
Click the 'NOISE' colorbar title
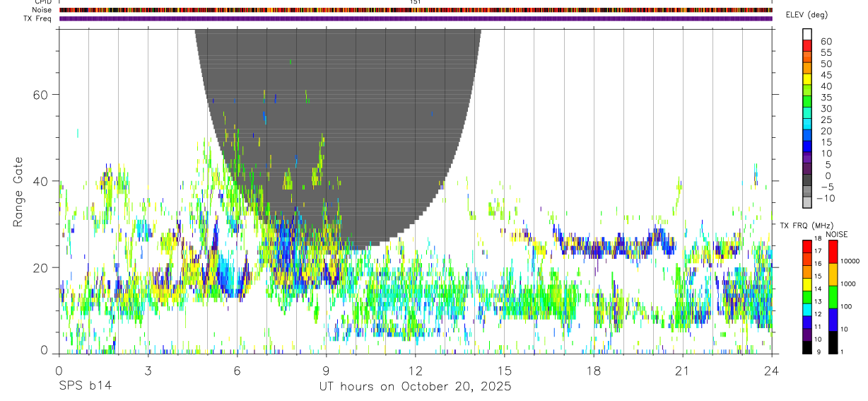(x=836, y=234)
